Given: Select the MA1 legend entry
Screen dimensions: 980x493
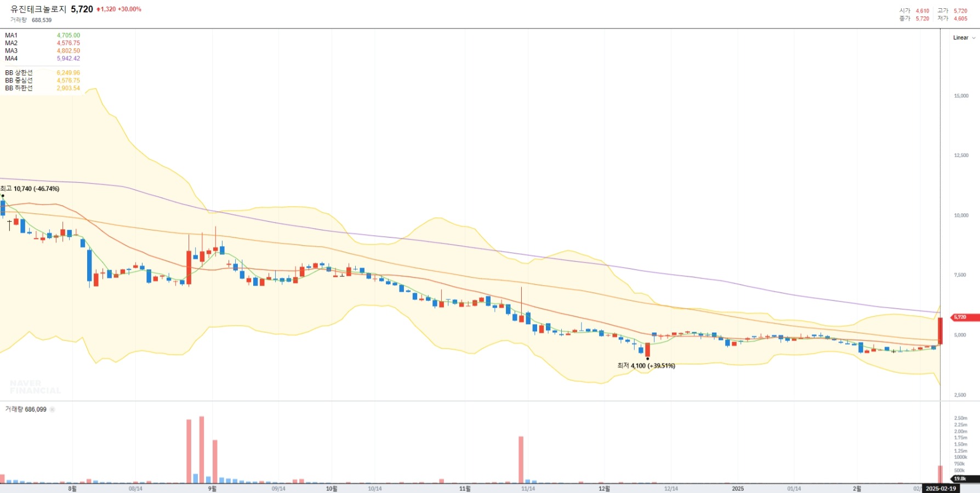Looking at the screenshot, I should click(12, 35).
